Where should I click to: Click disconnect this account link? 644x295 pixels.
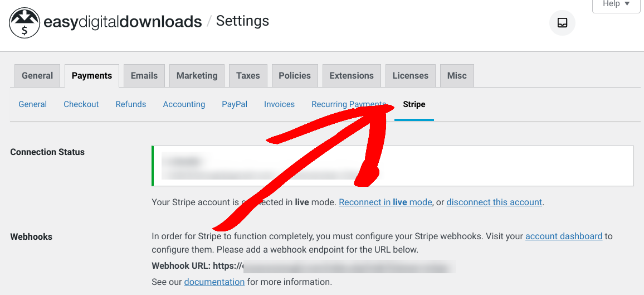coord(494,202)
